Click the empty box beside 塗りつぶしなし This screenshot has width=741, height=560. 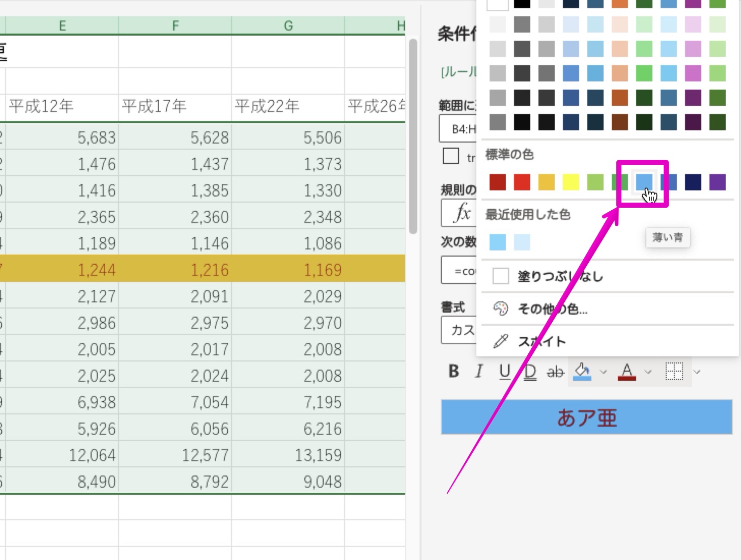pyautogui.click(x=500, y=276)
